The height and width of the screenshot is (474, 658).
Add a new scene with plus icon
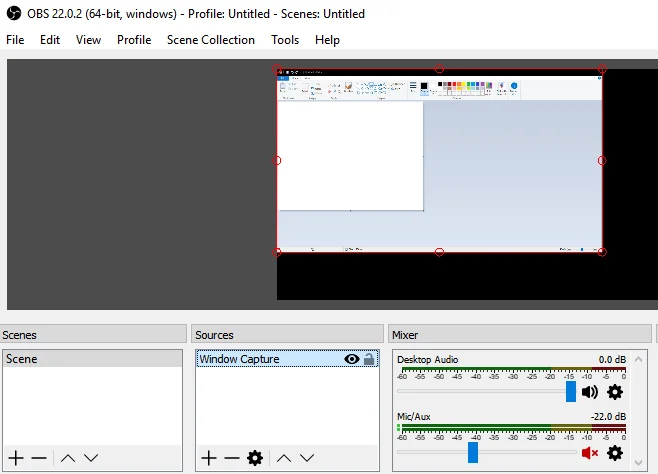pyautogui.click(x=14, y=457)
